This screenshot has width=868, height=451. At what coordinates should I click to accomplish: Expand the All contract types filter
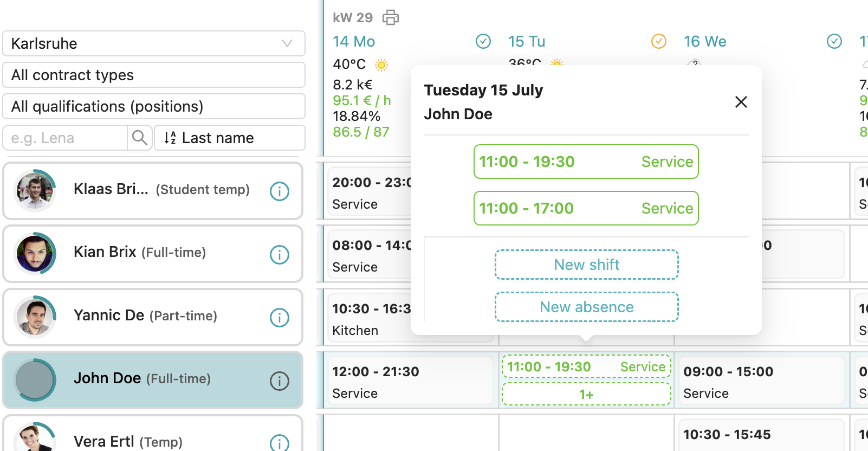[x=154, y=75]
